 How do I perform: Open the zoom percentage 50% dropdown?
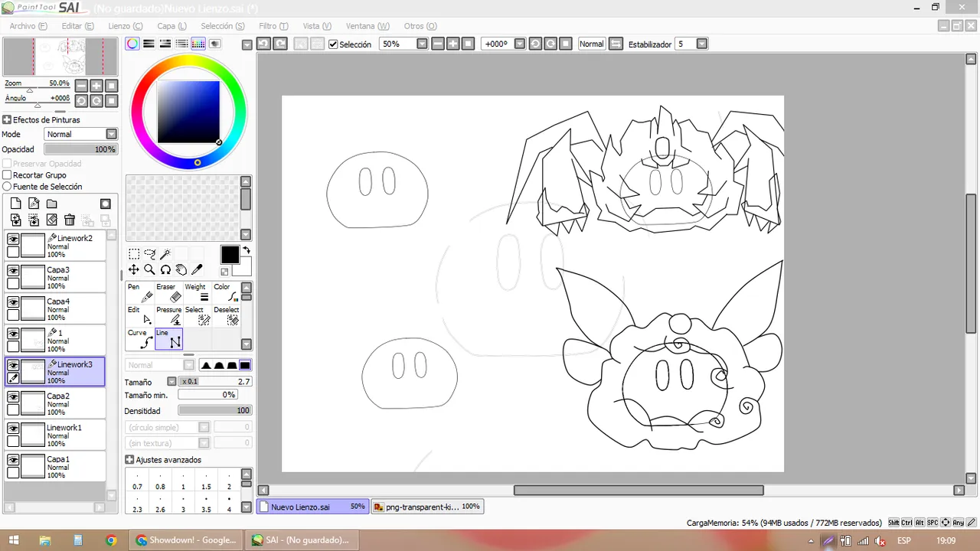[x=422, y=44]
